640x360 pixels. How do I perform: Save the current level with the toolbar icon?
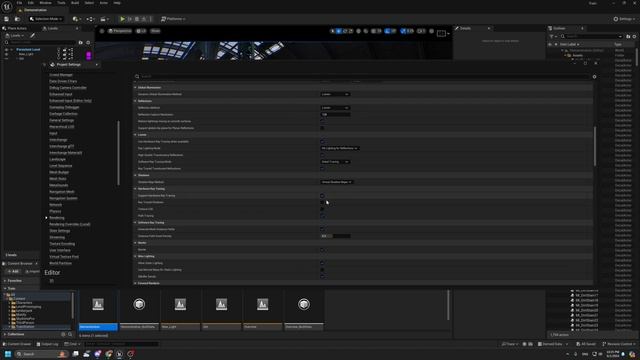coord(6,19)
